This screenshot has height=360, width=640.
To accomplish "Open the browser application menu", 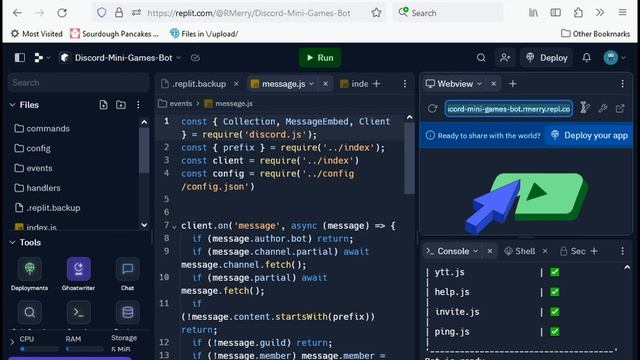I will click(622, 13).
